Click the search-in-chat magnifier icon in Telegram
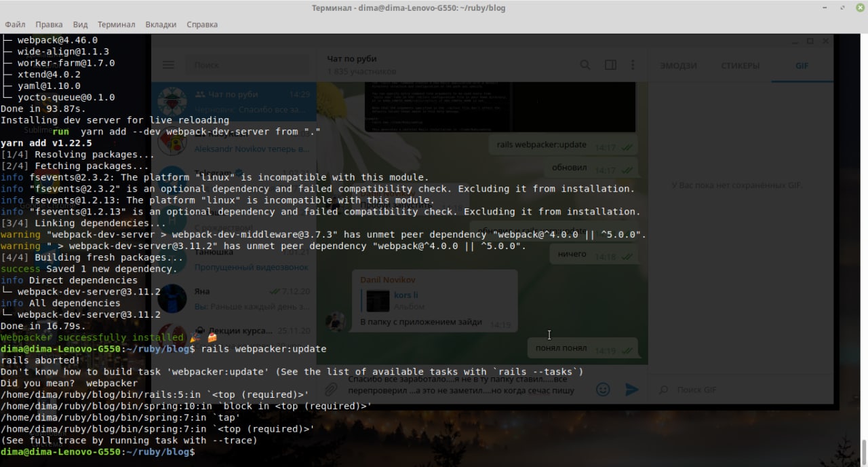 pos(585,65)
